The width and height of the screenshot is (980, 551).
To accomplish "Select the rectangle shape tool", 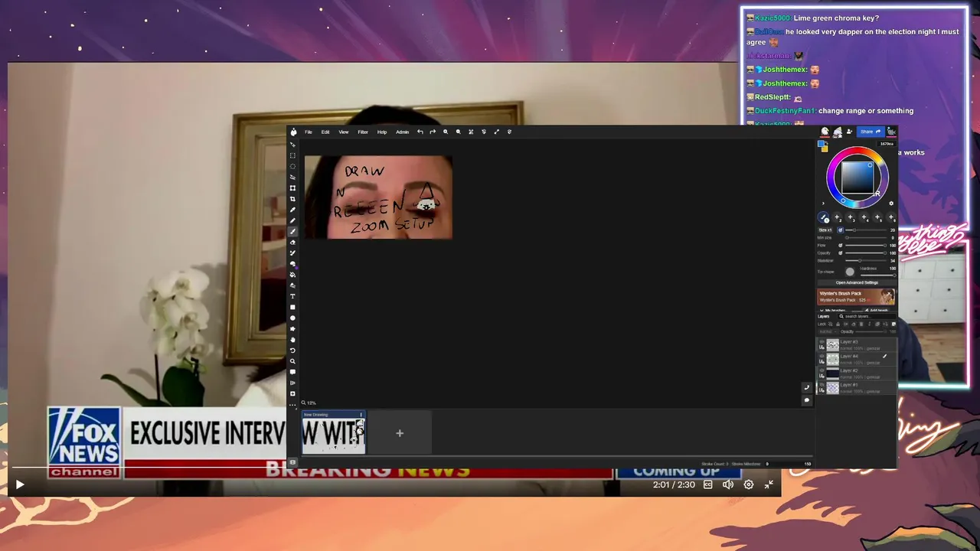I will click(x=292, y=307).
